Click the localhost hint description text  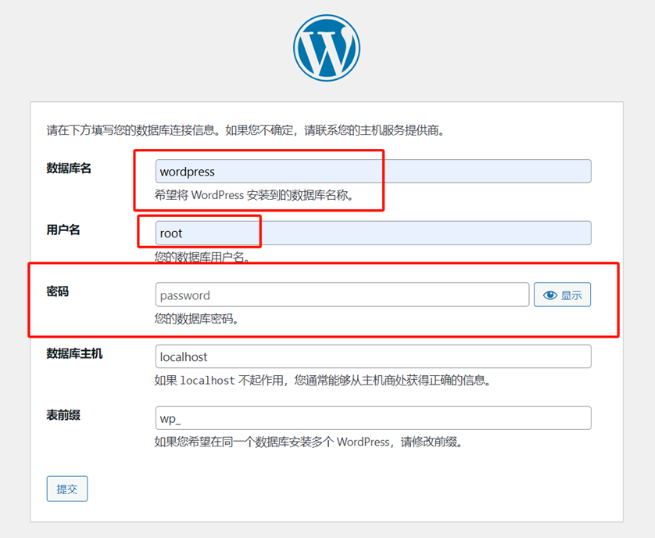click(322, 380)
